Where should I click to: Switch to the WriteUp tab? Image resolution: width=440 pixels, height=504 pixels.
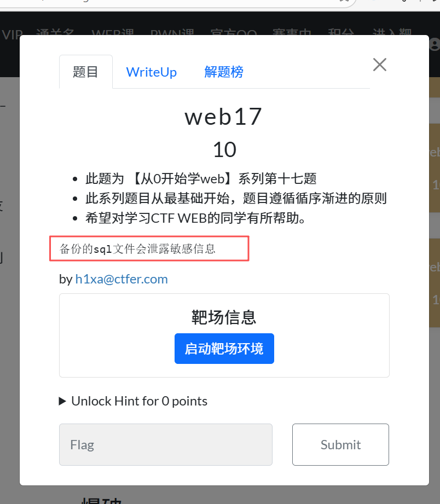point(152,72)
